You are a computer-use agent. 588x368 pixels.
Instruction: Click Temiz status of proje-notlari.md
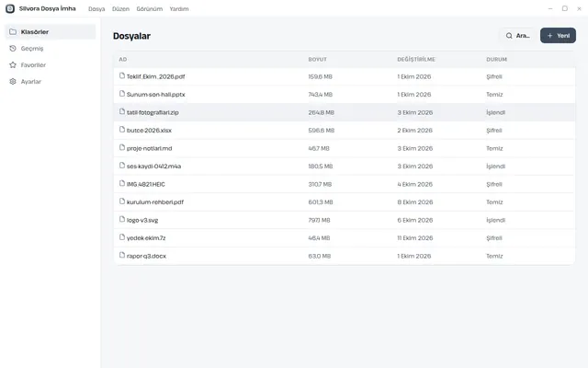pos(494,148)
